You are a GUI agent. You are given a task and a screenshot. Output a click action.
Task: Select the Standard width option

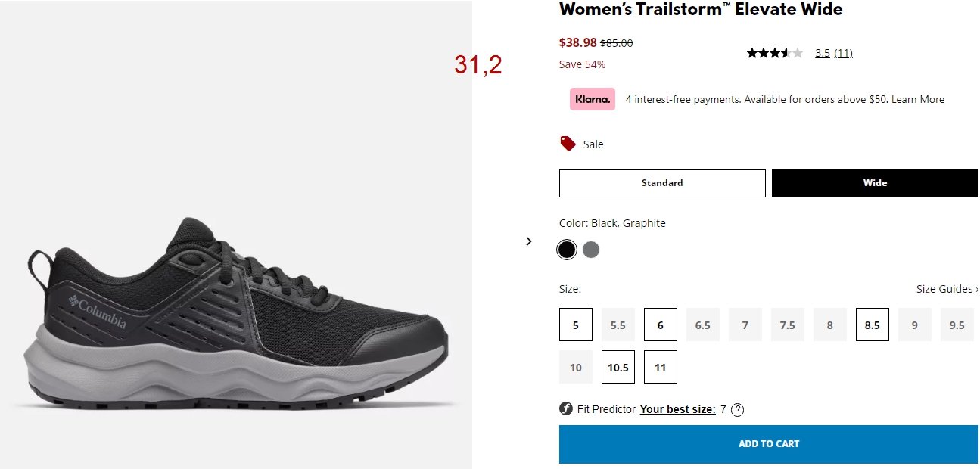click(662, 183)
